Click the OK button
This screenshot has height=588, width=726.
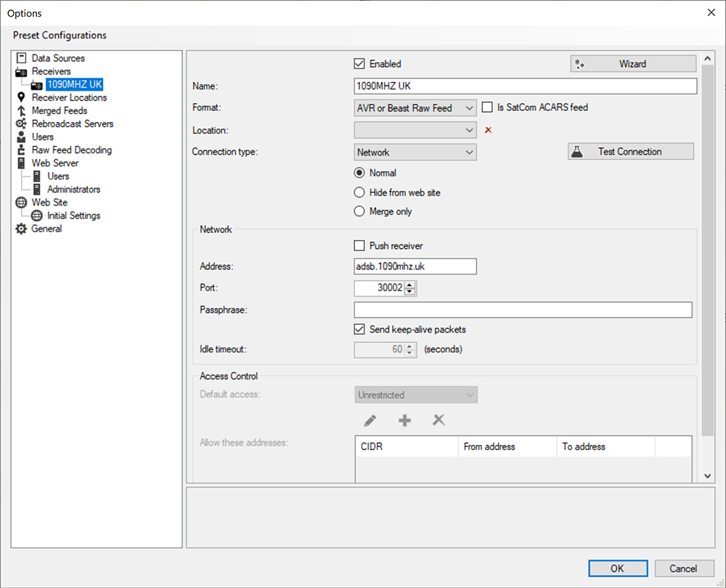click(617, 568)
